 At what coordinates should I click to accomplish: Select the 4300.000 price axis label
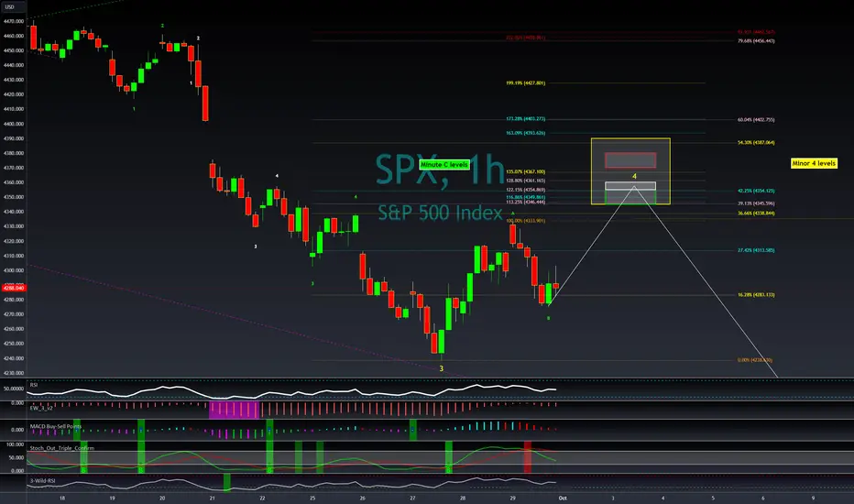coord(14,270)
